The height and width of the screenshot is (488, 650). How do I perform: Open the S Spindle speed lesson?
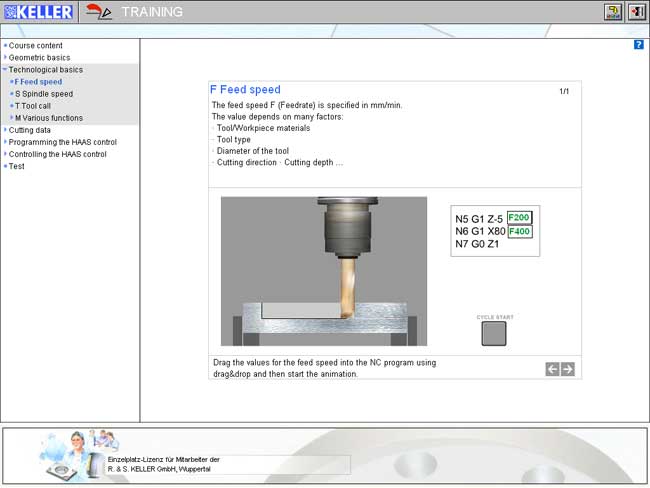(x=44, y=94)
